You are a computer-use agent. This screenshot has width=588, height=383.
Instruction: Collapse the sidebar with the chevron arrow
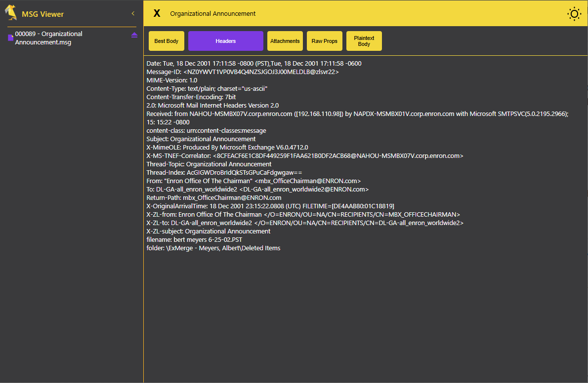tap(133, 13)
